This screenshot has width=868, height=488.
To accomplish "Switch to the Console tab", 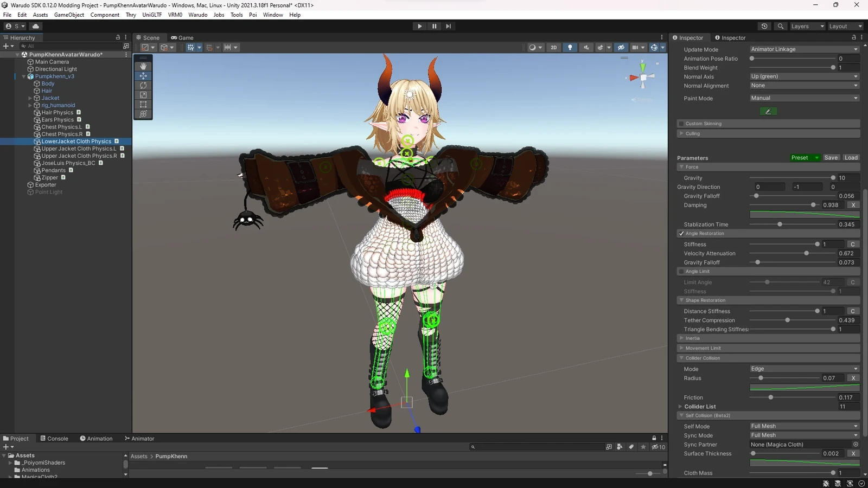I will point(54,438).
